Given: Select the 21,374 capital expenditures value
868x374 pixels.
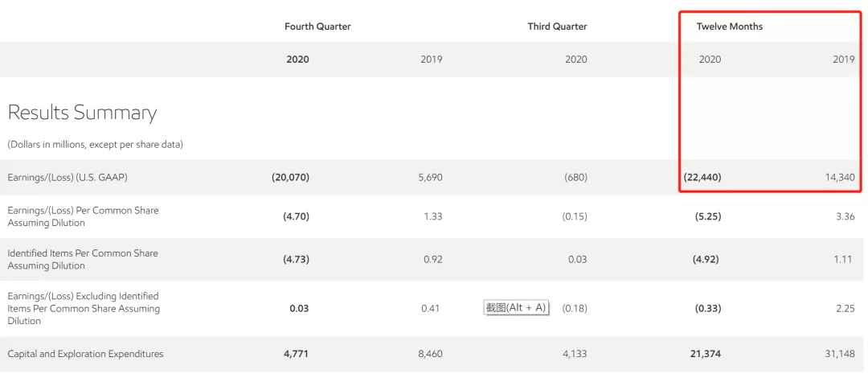Looking at the screenshot, I should coord(706,354).
